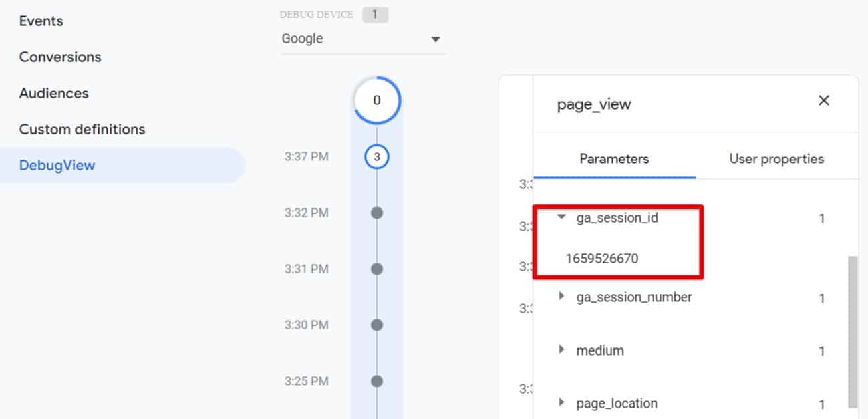The height and width of the screenshot is (419, 868).
Task: Open the Google debug device dropdown
Action: (x=436, y=39)
